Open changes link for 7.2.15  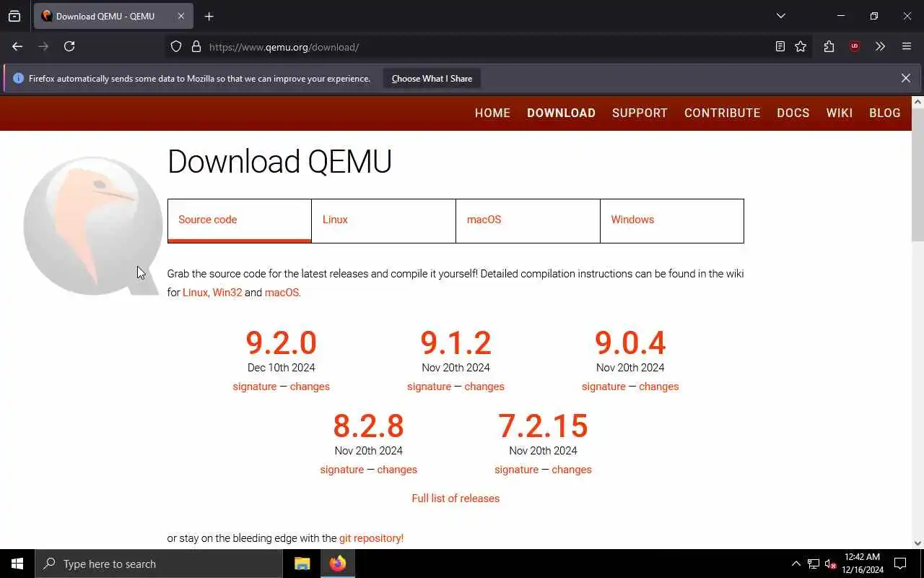[572, 470]
